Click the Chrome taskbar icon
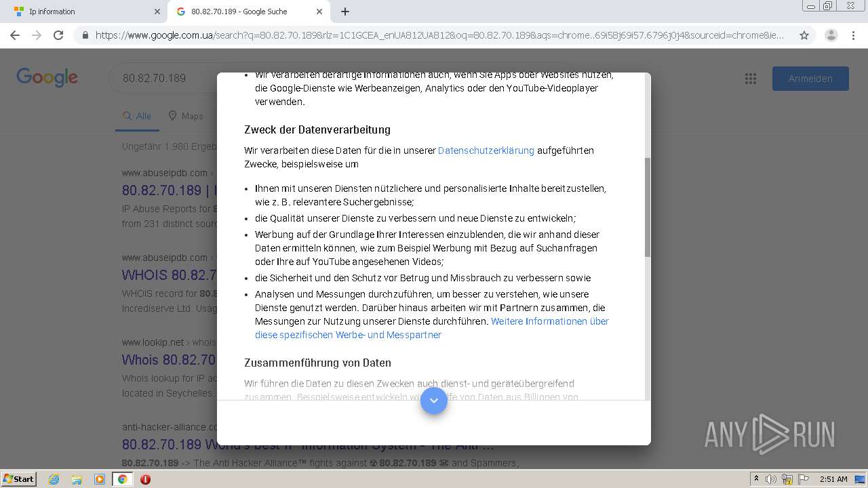Screen dimensions: 868x488 tap(122, 479)
